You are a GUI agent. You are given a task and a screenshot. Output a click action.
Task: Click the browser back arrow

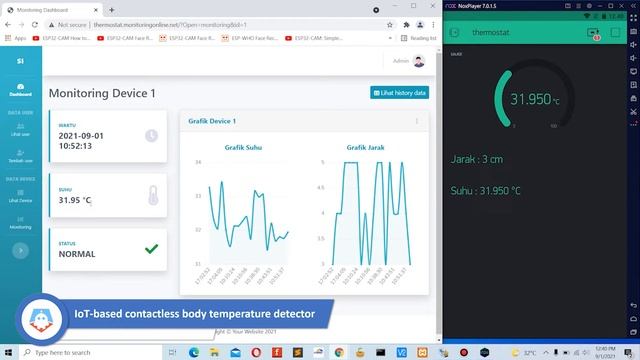pyautogui.click(x=8, y=25)
